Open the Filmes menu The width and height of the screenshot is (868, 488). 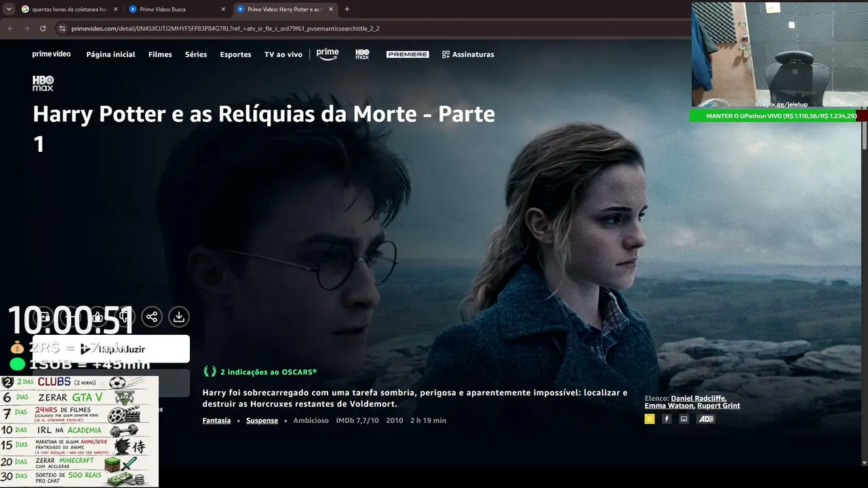click(x=160, y=54)
